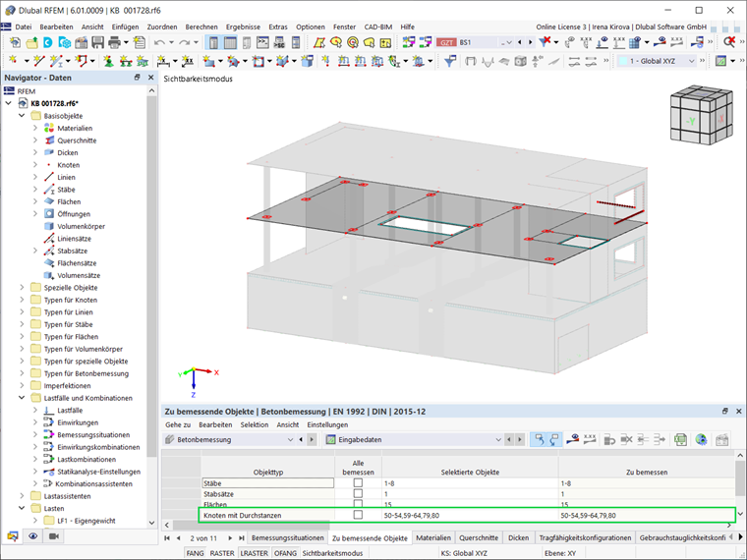Click the load case next arrow next to BS1
This screenshot has width=747, height=560.
pos(530,42)
